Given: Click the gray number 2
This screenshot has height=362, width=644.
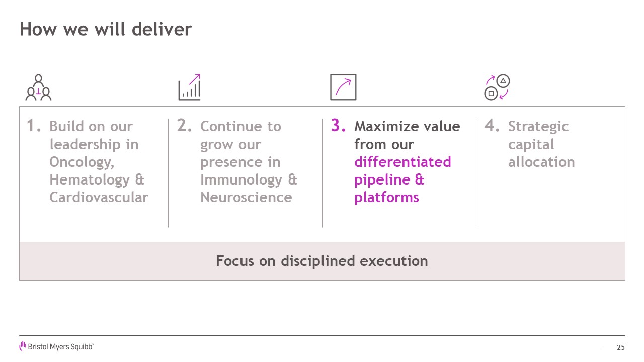Looking at the screenshot, I should (x=184, y=126).
